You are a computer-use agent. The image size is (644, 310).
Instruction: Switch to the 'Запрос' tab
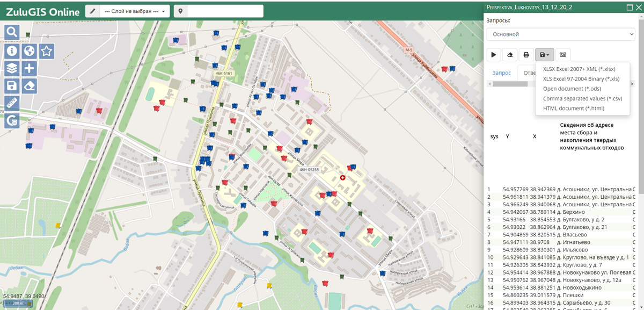click(502, 73)
